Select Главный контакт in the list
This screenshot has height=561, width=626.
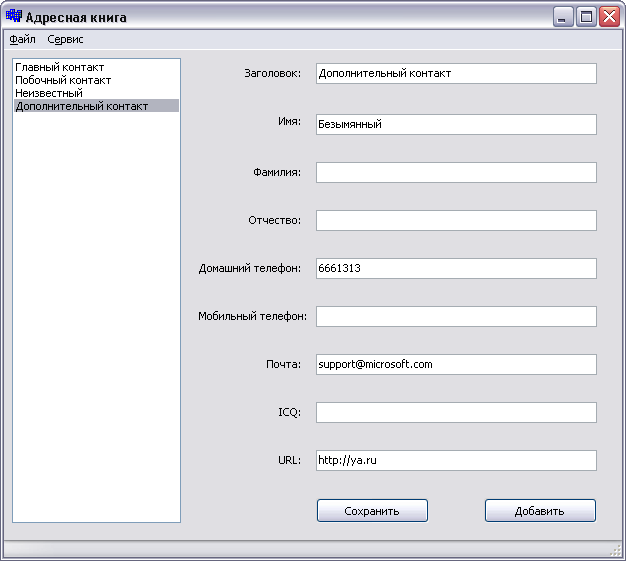point(59,67)
